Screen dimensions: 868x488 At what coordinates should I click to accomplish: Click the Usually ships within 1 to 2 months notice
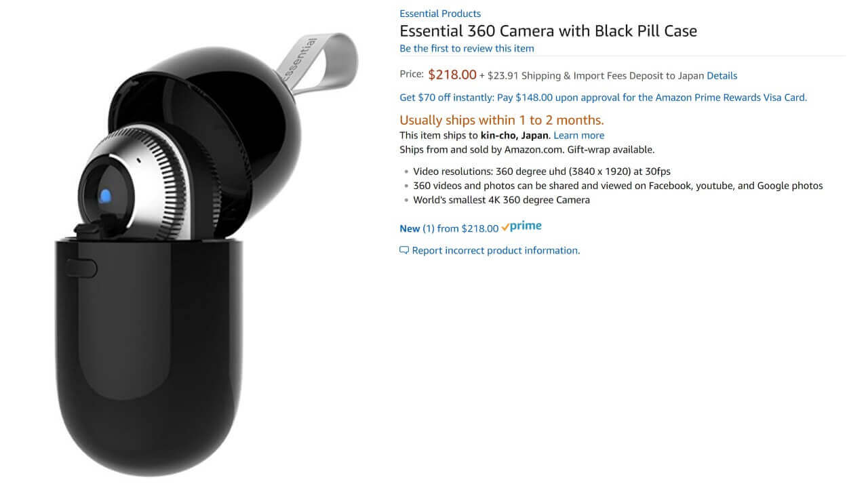(x=502, y=120)
